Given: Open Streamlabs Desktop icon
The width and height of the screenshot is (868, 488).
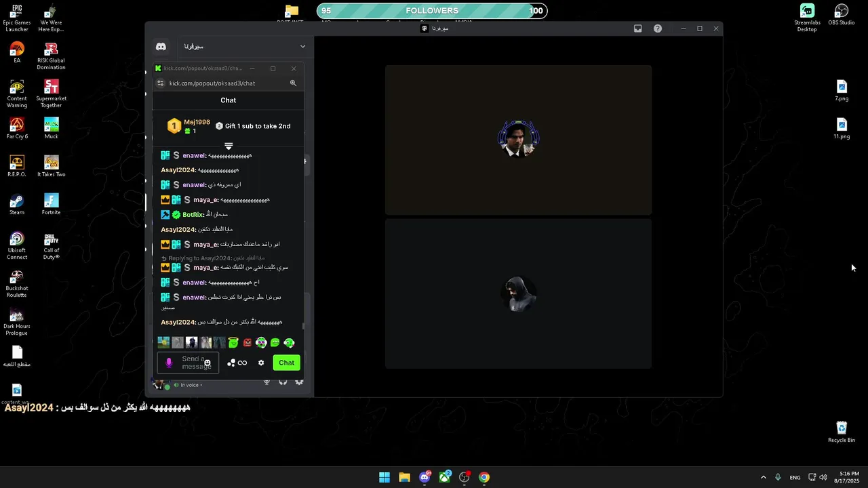Looking at the screenshot, I should tap(807, 18).
